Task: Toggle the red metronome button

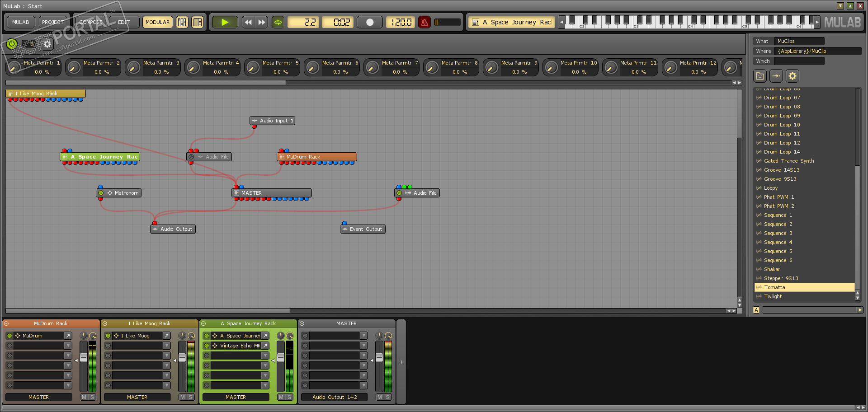Action: point(424,22)
